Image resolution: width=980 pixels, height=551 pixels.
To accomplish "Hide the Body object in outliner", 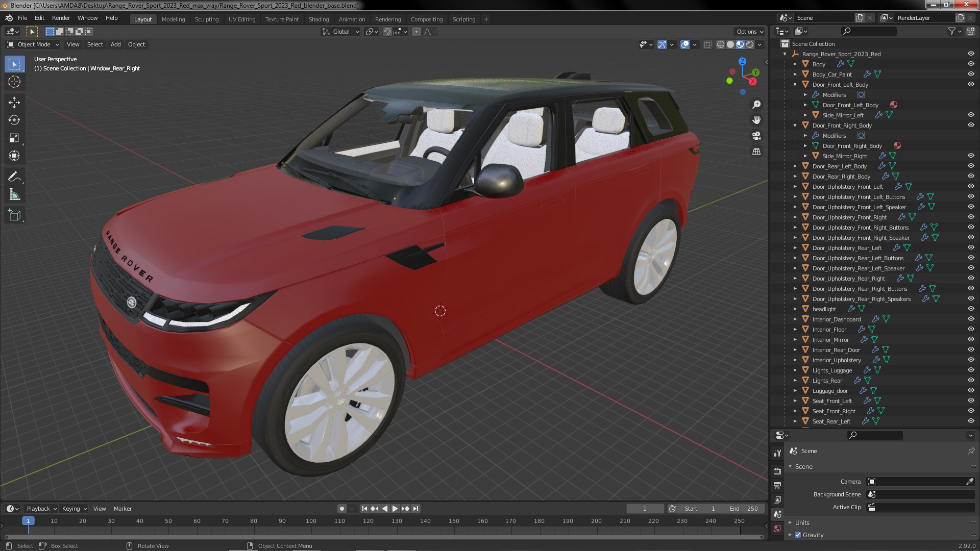I will click(970, 64).
